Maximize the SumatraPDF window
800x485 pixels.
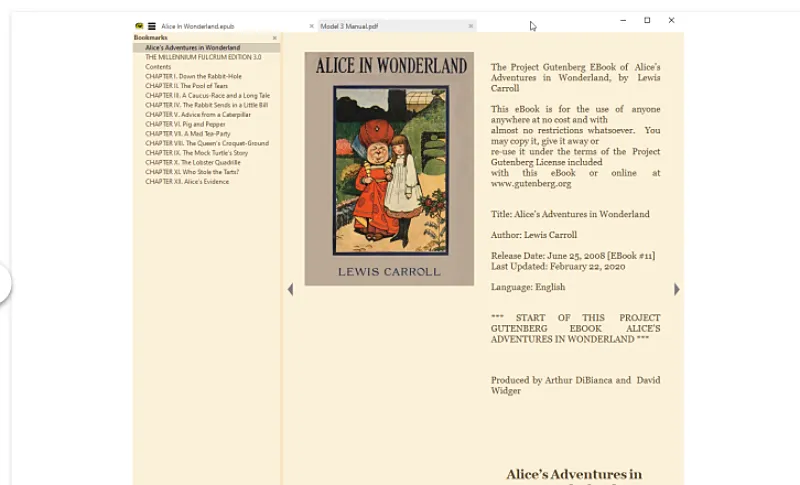click(x=647, y=20)
